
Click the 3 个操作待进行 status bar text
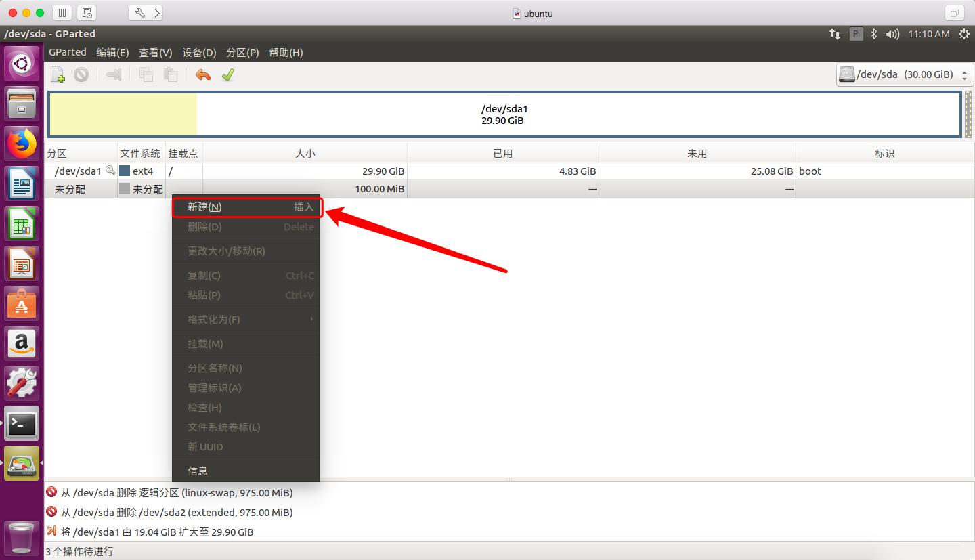(80, 551)
